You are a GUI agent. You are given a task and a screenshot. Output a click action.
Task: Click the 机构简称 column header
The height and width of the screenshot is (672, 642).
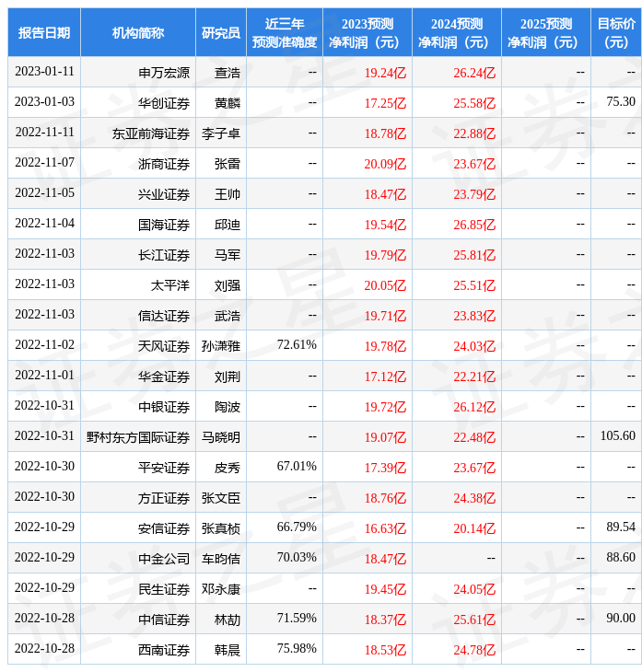(x=138, y=32)
